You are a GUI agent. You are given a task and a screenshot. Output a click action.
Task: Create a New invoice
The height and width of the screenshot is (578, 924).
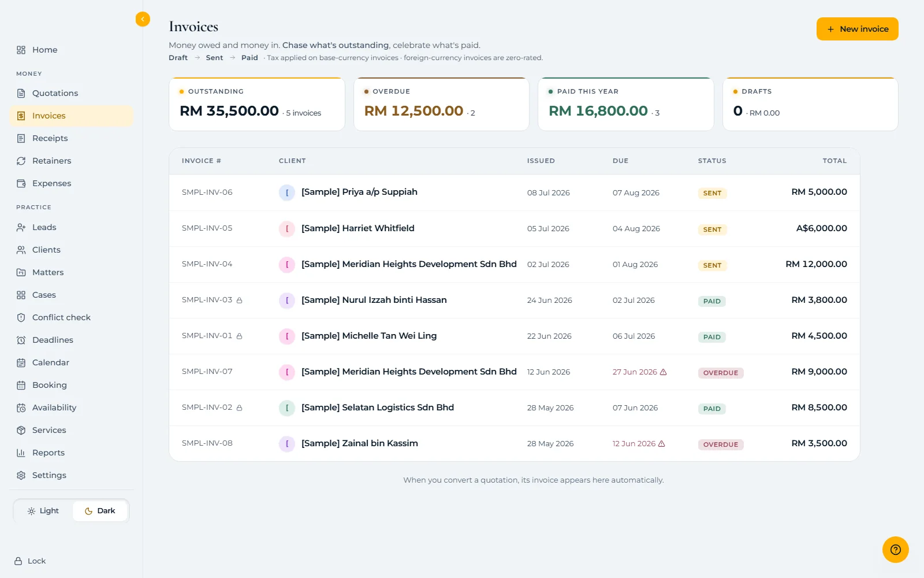click(x=857, y=29)
